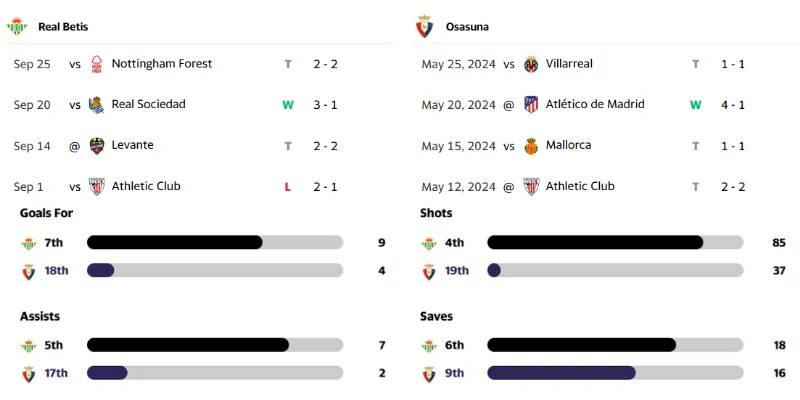Click the Betis Shots progress bar
The image size is (800, 400).
615,242
